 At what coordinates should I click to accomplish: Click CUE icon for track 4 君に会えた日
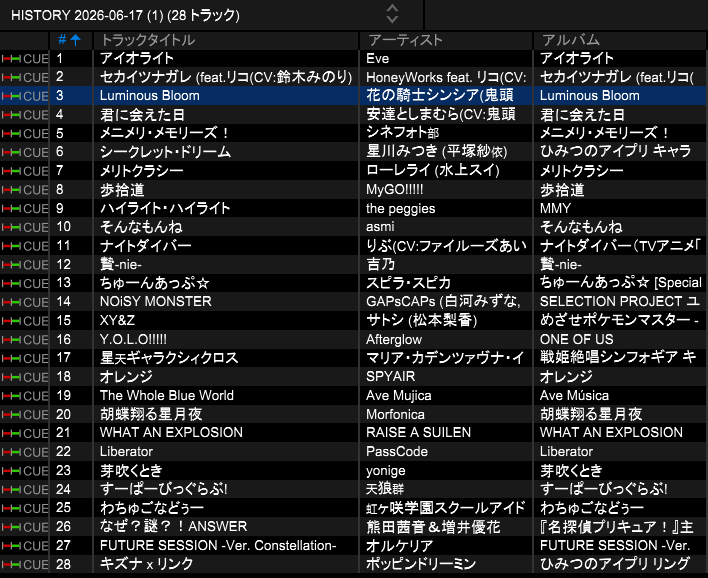(24, 115)
